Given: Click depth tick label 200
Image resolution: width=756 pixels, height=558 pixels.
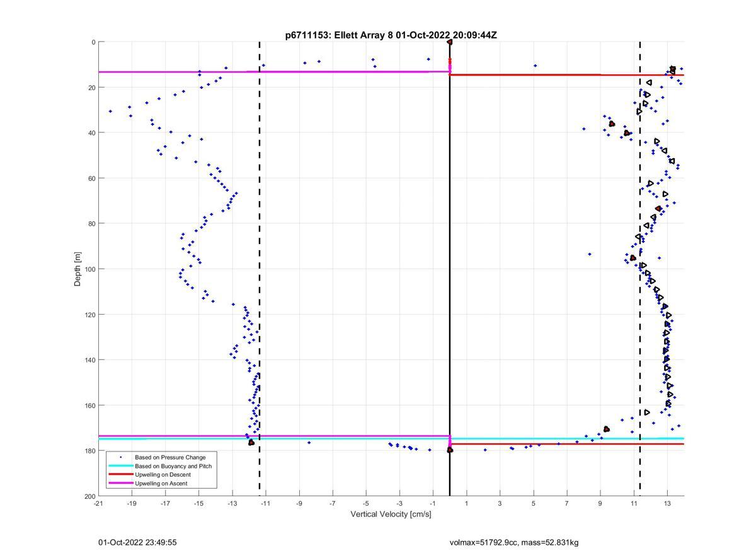Looking at the screenshot, I should pyautogui.click(x=89, y=496).
